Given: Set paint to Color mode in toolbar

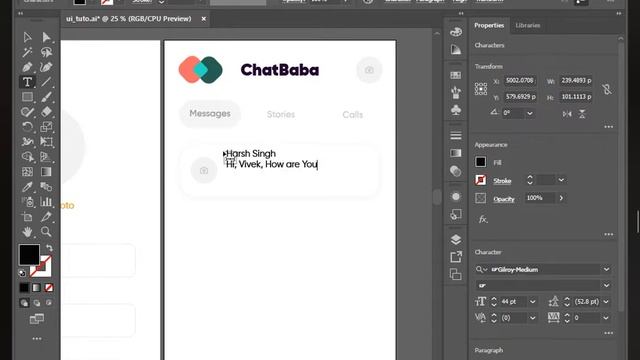Looking at the screenshot, I should 24,288.
